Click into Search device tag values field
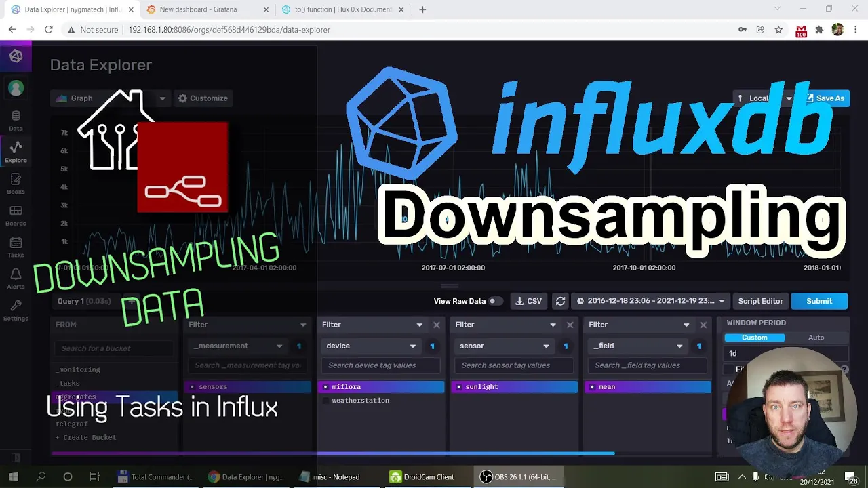Image resolution: width=868 pixels, height=488 pixels. point(381,365)
